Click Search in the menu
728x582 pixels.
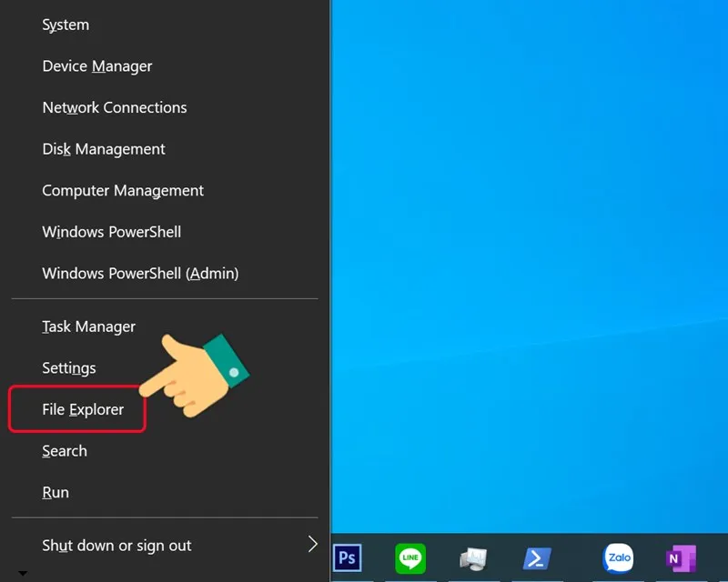(x=65, y=451)
